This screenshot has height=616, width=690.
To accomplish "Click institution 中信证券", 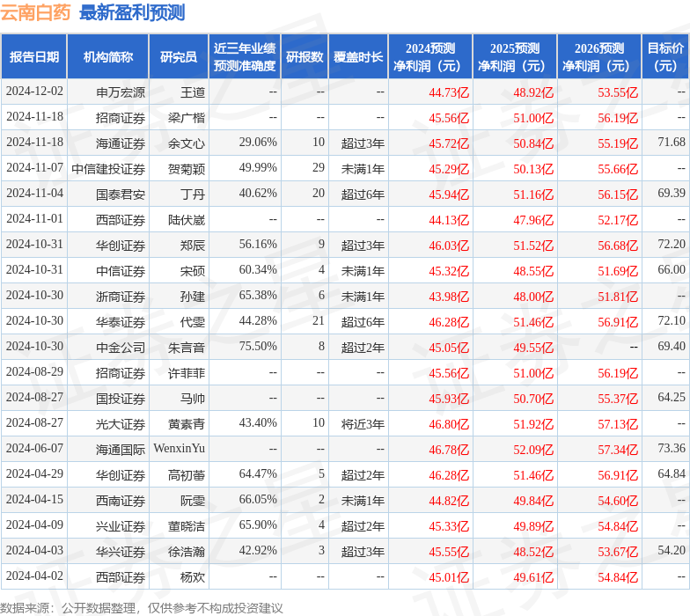I will (x=121, y=271).
